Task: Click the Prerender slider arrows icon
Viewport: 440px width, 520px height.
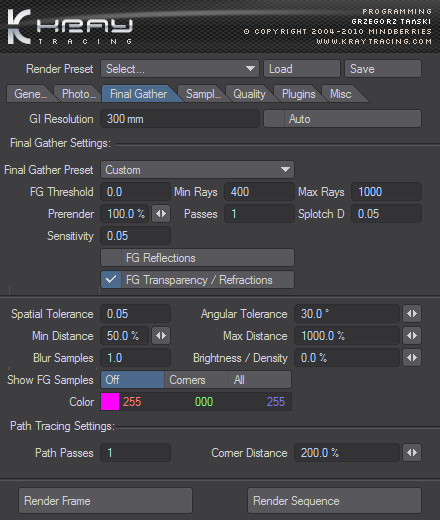Action: [161, 214]
